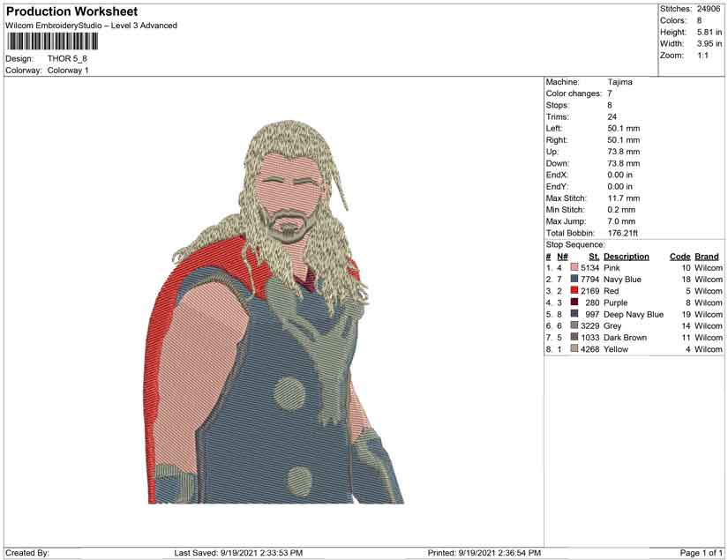Click the Page 1 of 1 footer
The image size is (728, 560).
[702, 553]
